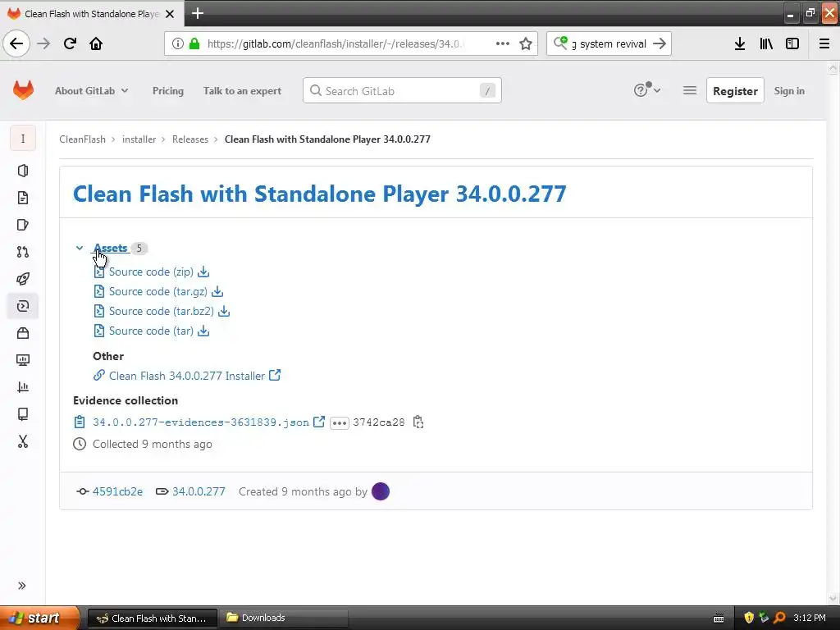This screenshot has height=630, width=840.
Task: Open the page actions three-dot menu
Action: pos(503,43)
